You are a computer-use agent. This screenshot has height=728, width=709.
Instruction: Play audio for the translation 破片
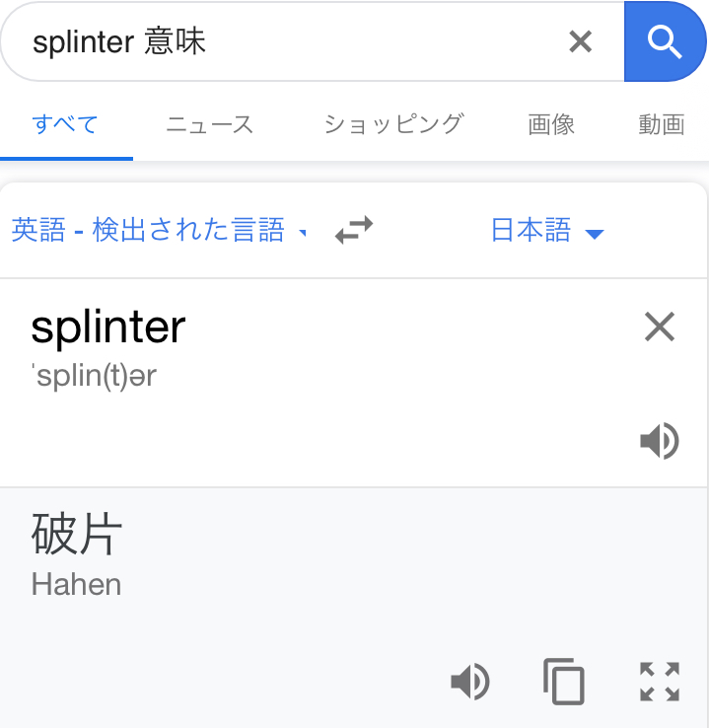pyautogui.click(x=469, y=681)
